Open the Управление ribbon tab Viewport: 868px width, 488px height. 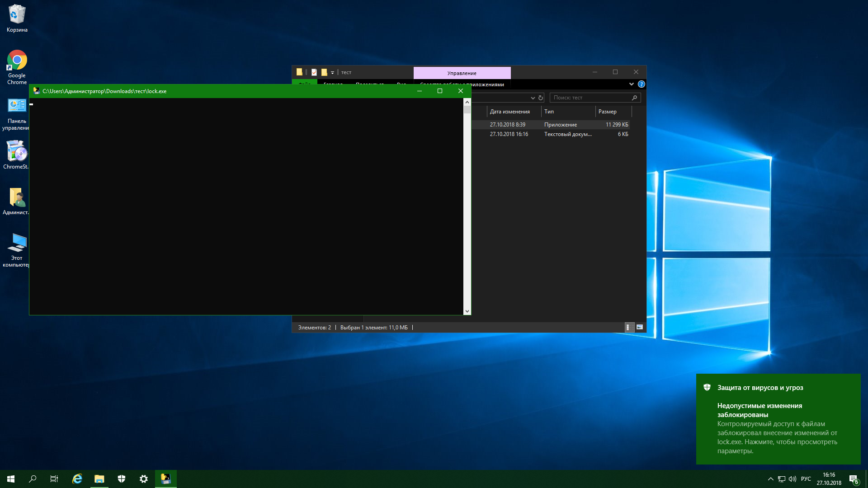[462, 73]
